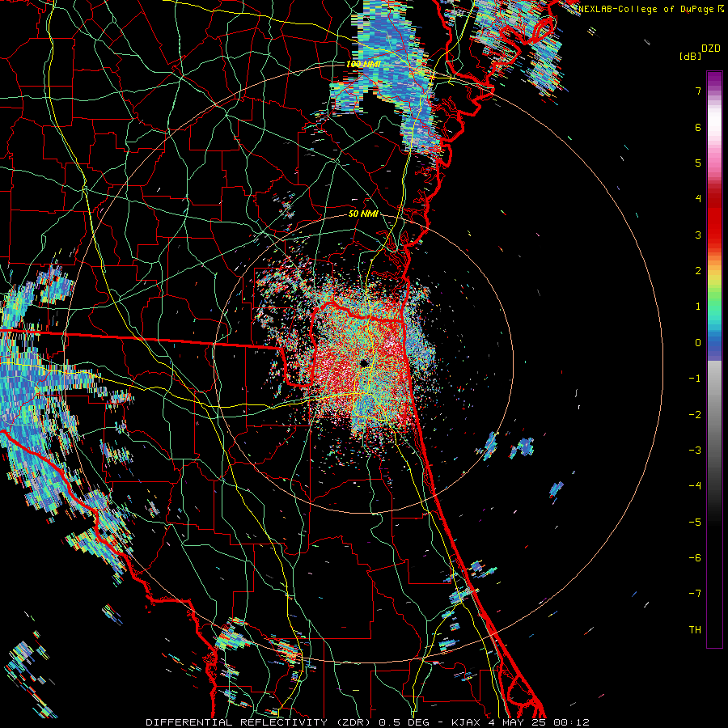Pick the red band near 3 dB on color scale

tap(714, 235)
